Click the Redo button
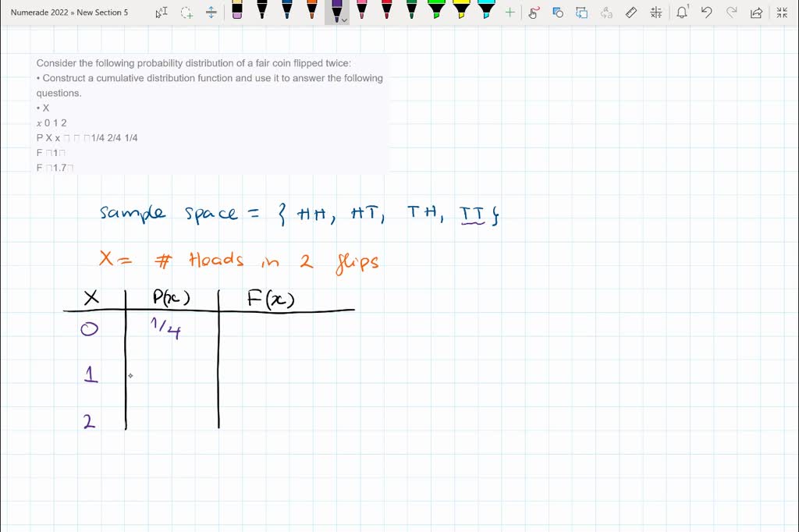The image size is (799, 532). pos(732,12)
